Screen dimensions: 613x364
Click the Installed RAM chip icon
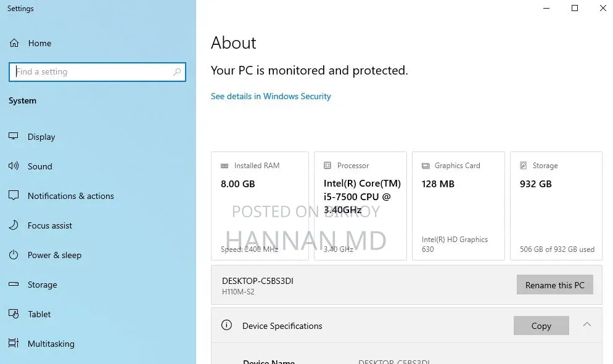(224, 166)
